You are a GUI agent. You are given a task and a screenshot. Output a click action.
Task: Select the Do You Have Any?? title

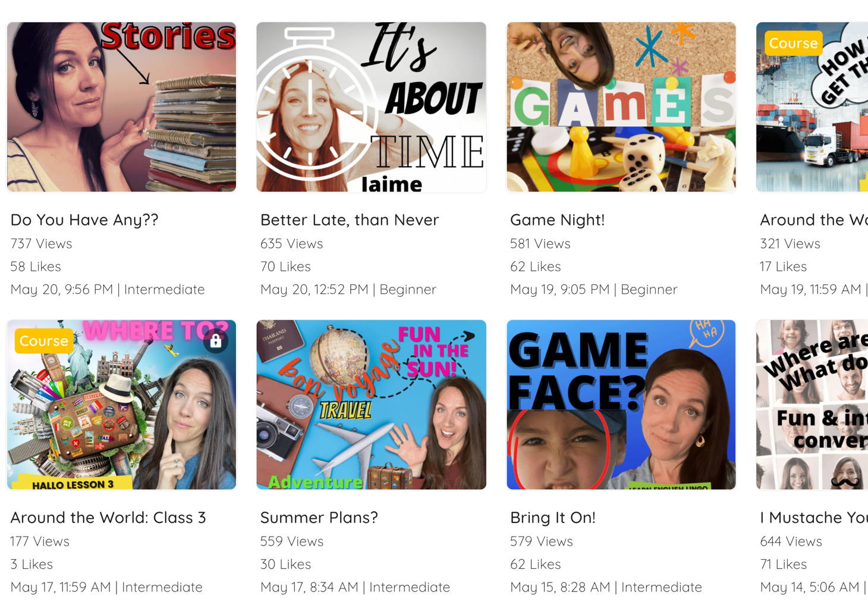84,220
